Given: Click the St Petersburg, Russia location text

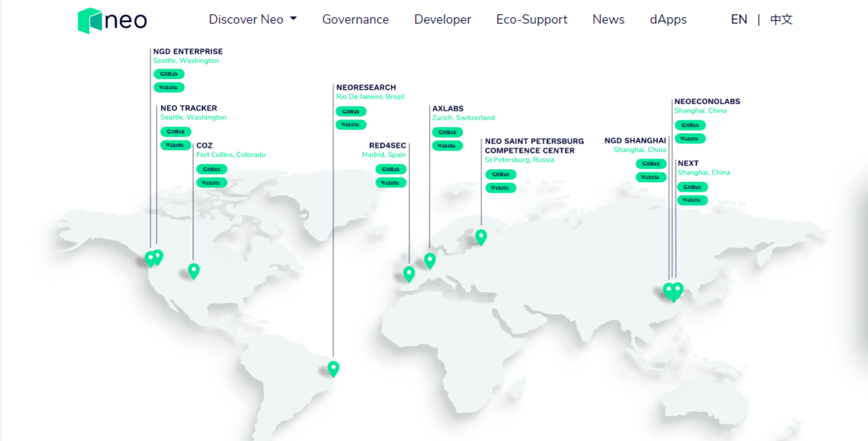Looking at the screenshot, I should pyautogui.click(x=519, y=160).
